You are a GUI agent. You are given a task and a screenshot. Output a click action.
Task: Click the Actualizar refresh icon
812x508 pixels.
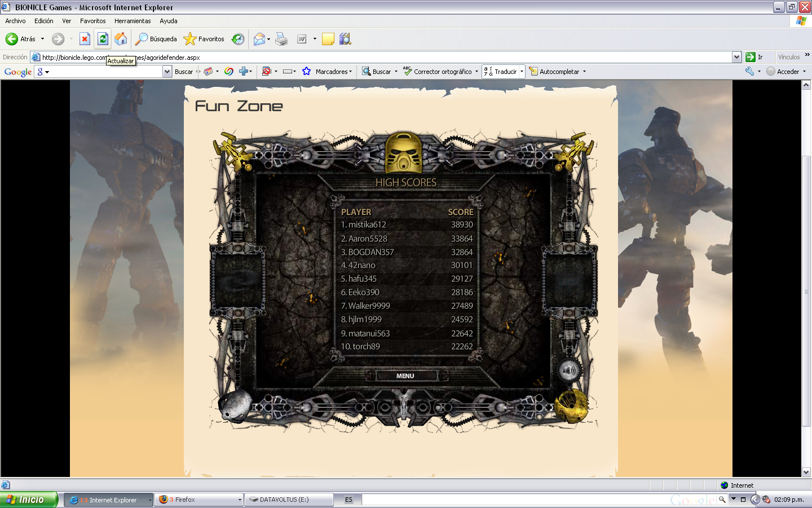click(x=103, y=39)
